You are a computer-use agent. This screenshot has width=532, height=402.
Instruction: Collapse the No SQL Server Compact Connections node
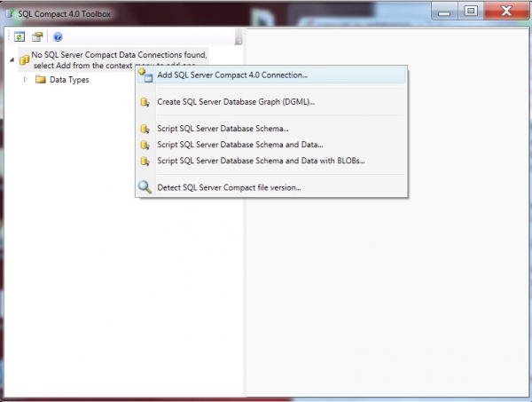pyautogui.click(x=12, y=60)
